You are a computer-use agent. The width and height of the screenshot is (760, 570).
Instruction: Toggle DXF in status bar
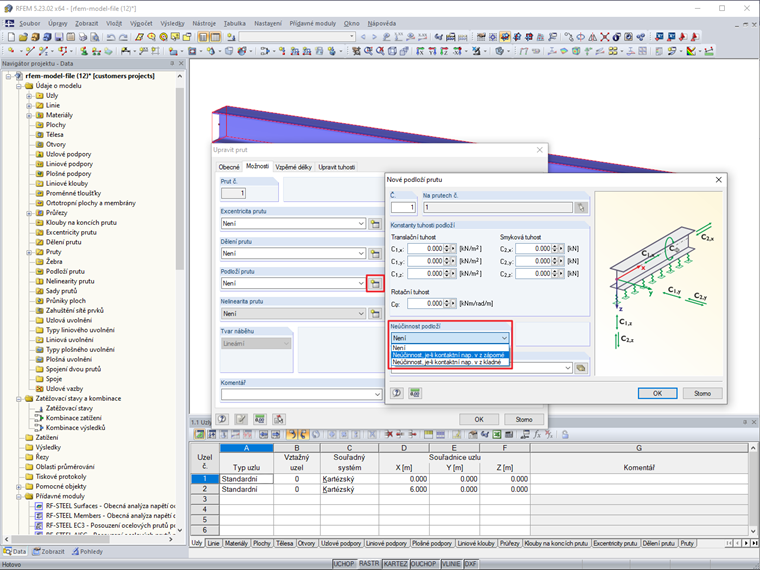pos(471,564)
